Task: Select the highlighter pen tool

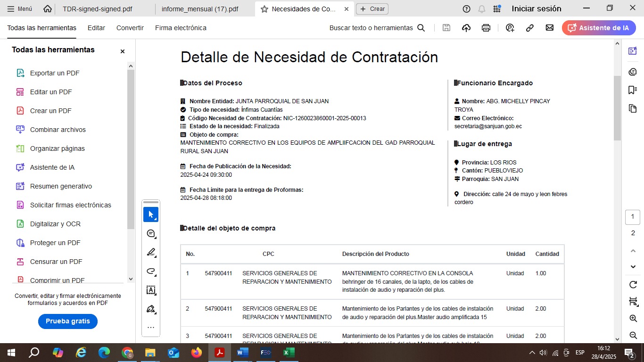Action: click(151, 253)
